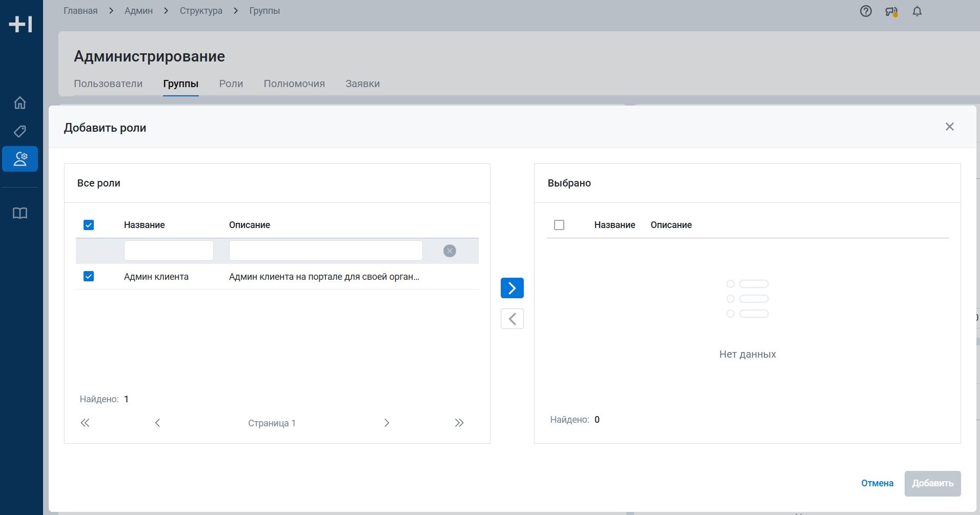Check the select-all checkbox in Выбрано
Viewport: 980px width, 515px height.
coord(559,225)
